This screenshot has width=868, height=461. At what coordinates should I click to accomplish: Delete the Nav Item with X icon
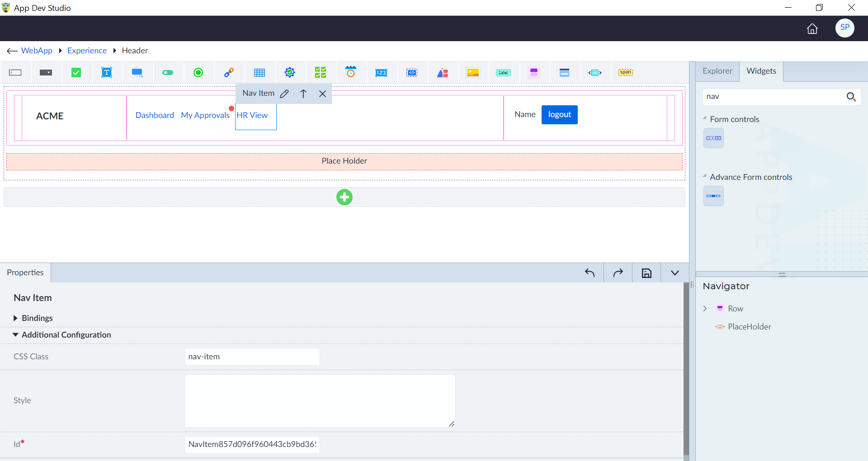[x=322, y=94]
